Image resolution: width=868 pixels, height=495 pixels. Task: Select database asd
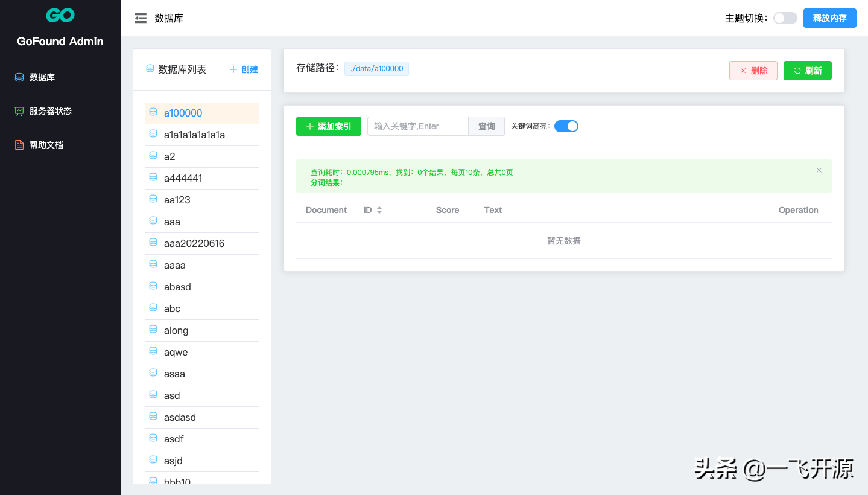click(202, 395)
